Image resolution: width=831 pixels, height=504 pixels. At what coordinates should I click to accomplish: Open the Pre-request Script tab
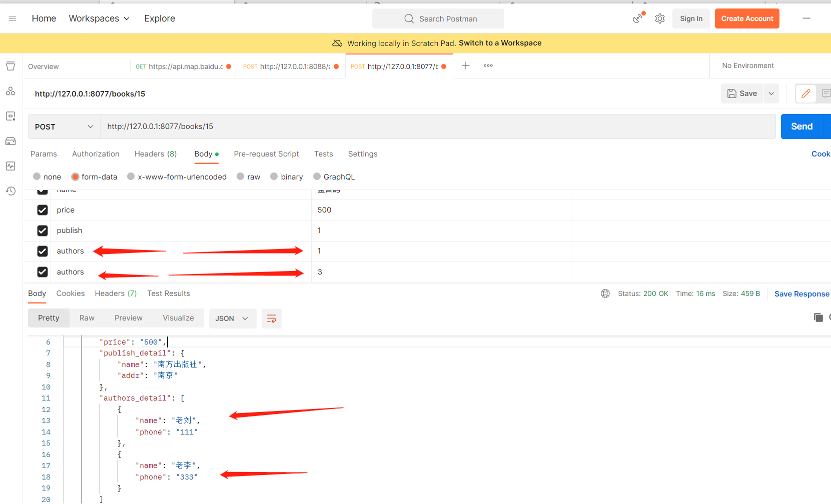pos(266,154)
